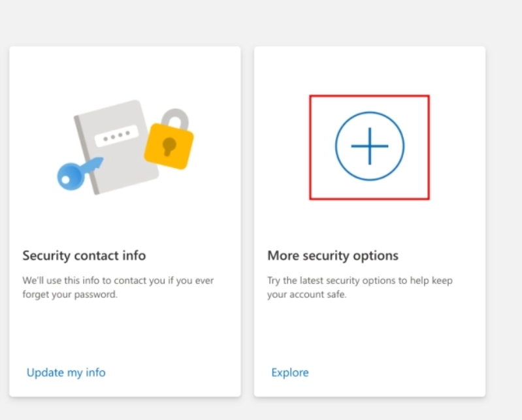This screenshot has height=420, width=522.
Task: Select the Security contact info heading
Action: (84, 255)
